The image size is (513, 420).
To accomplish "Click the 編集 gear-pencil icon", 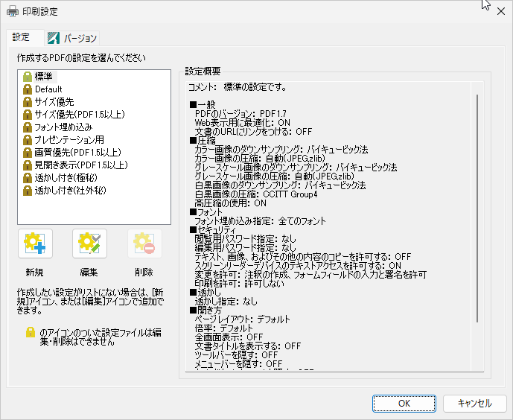I will tap(89, 244).
